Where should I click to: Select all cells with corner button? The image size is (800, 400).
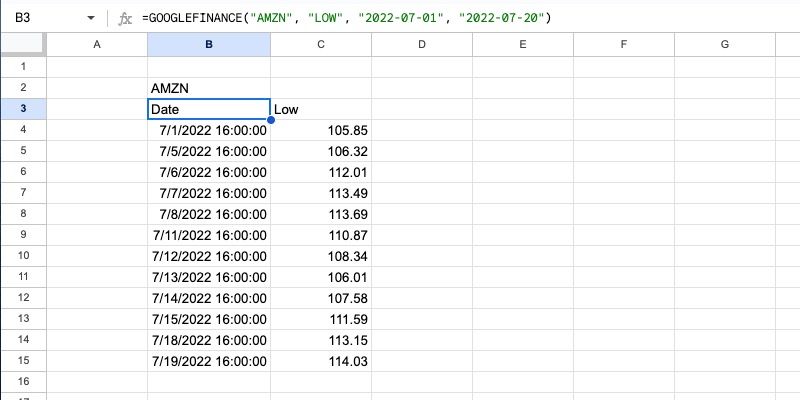(22, 44)
